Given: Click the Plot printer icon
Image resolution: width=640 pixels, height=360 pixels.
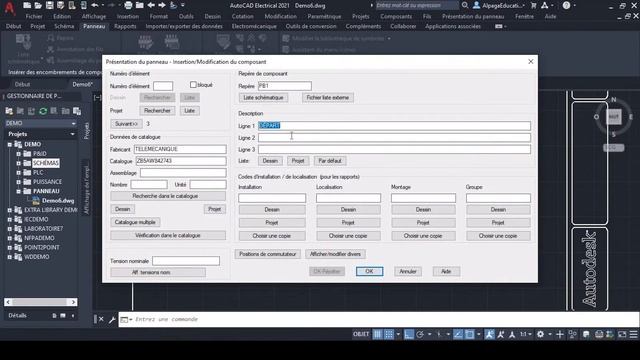Looking at the screenshot, I should coord(128,5).
